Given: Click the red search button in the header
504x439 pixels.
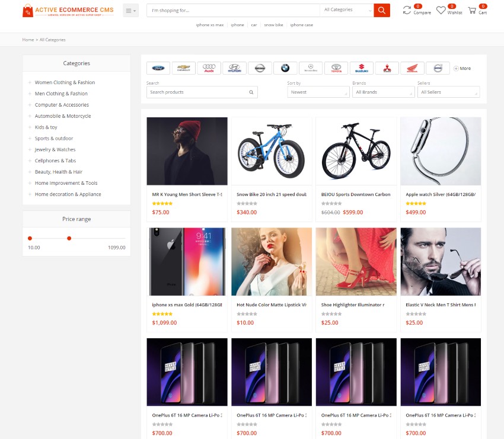Looking at the screenshot, I should [381, 10].
